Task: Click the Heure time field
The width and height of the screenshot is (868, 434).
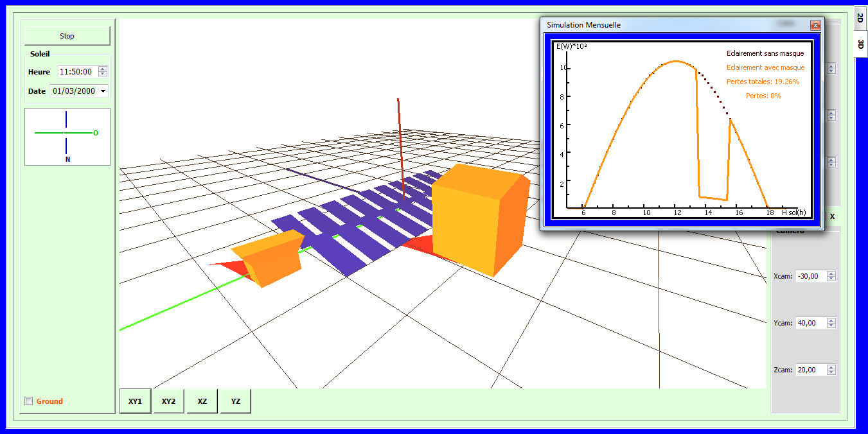Action: (78, 72)
